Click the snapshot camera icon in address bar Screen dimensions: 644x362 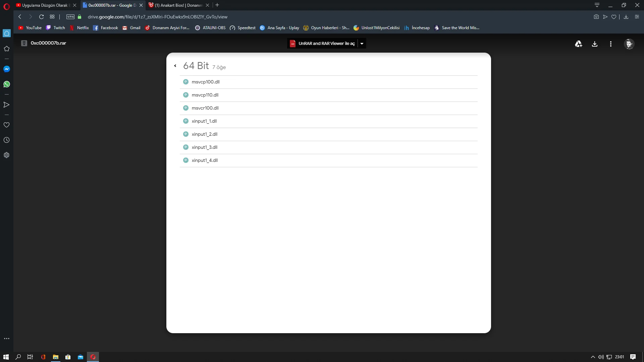(x=596, y=17)
